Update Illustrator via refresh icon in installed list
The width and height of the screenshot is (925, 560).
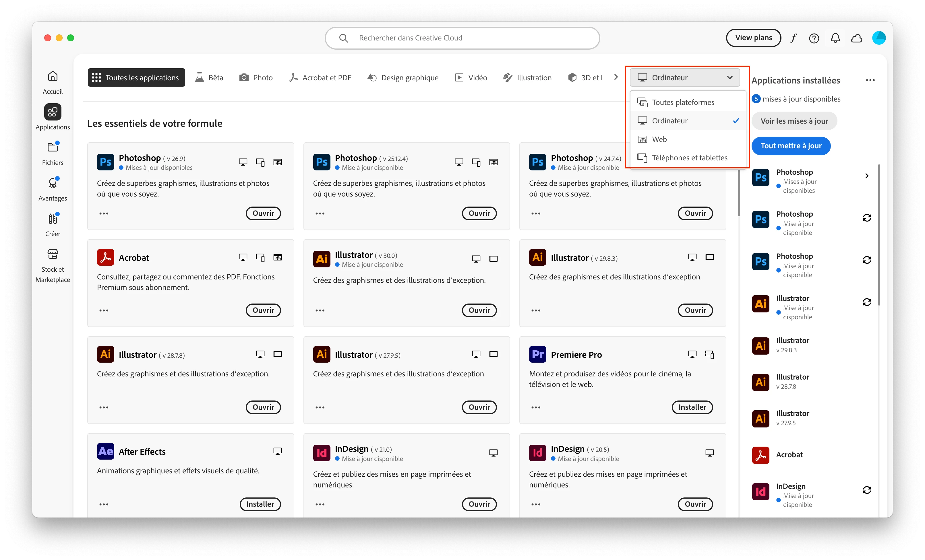(x=867, y=302)
